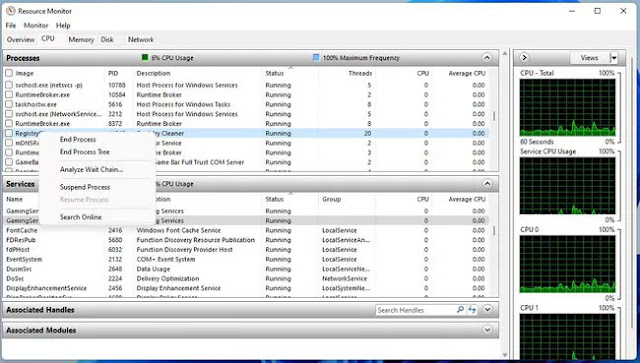Collapse the Services section chevron
Screen dimensions: 640x363
point(487,184)
